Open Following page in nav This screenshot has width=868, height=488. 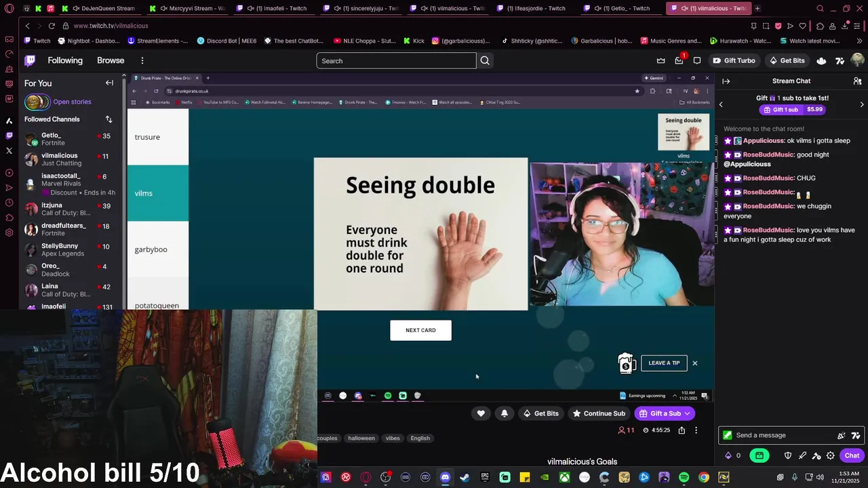(65, 60)
